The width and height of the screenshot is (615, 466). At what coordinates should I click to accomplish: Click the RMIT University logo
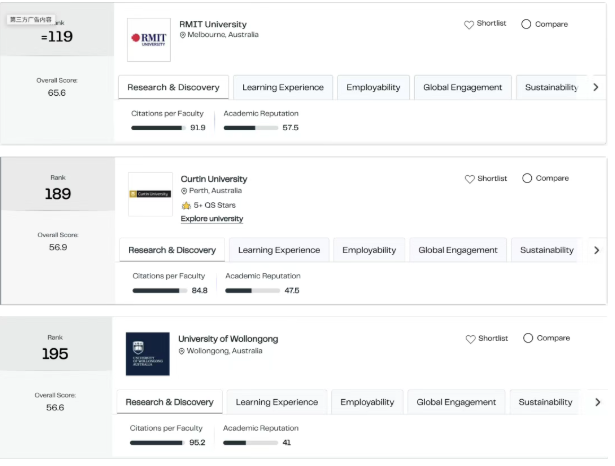click(x=149, y=40)
